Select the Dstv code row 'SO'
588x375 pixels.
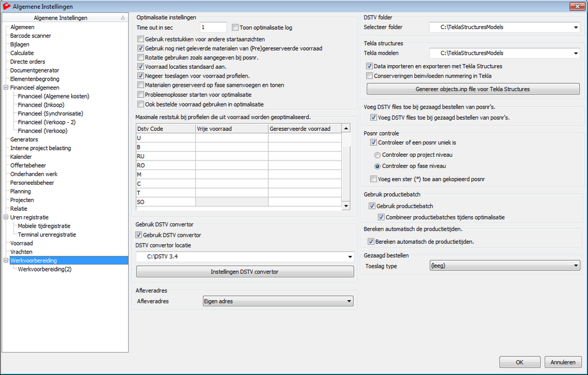tap(165, 201)
